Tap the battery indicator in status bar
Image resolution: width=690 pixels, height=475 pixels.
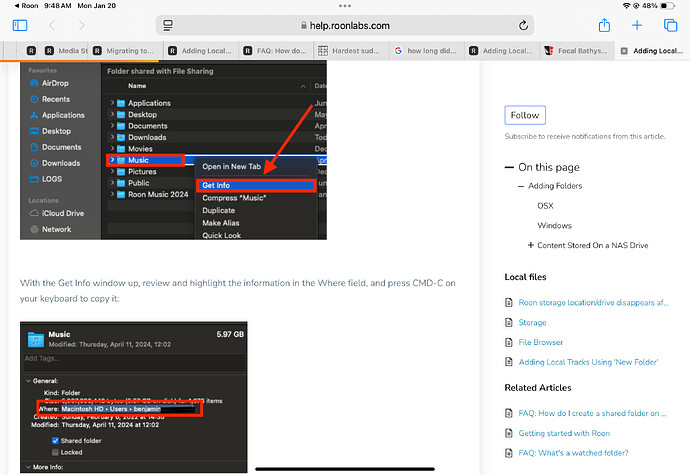[667, 6]
